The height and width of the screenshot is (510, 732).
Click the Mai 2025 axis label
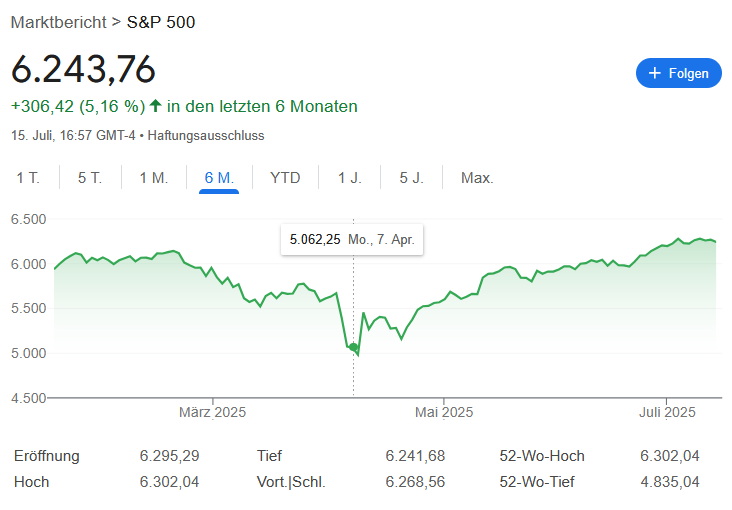point(443,412)
